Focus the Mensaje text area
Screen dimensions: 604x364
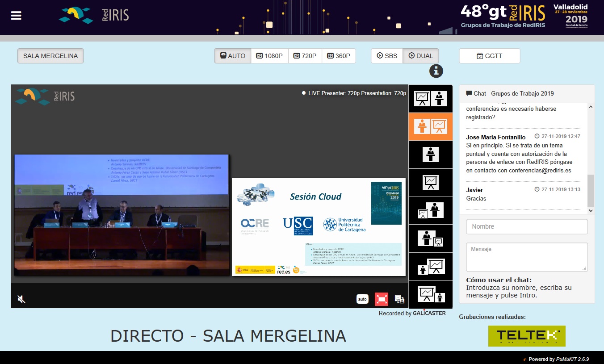527,257
